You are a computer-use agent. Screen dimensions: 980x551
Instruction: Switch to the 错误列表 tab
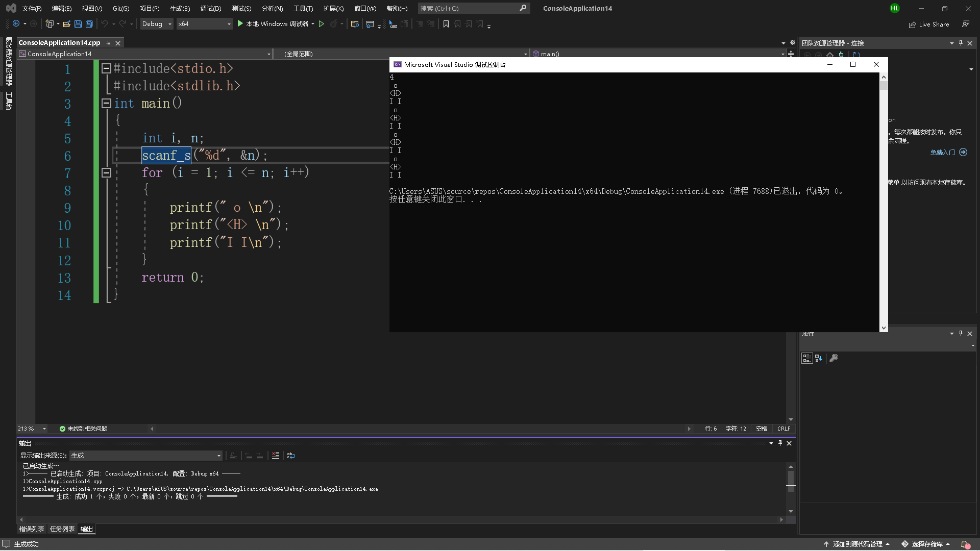coord(32,529)
